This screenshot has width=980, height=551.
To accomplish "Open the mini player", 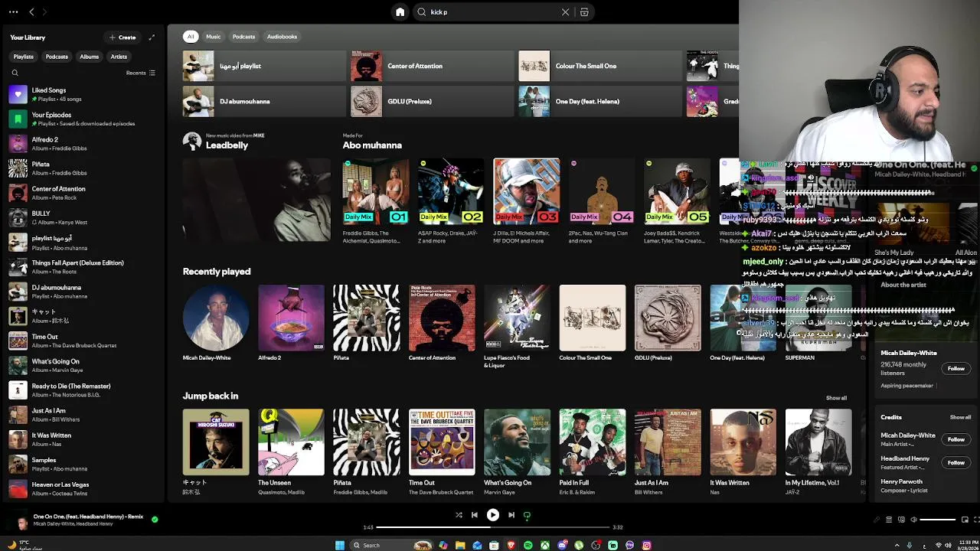I will coord(965,520).
